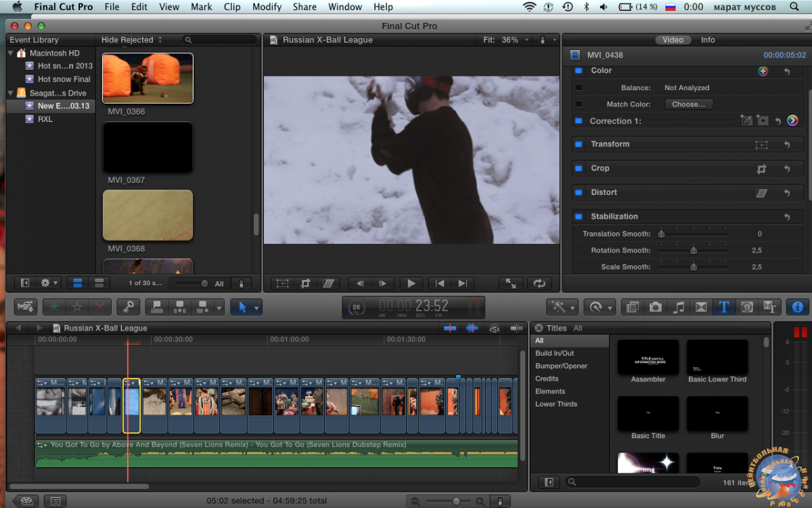The image size is (812, 508).
Task: Switch the browser to list view
Action: [x=99, y=283]
